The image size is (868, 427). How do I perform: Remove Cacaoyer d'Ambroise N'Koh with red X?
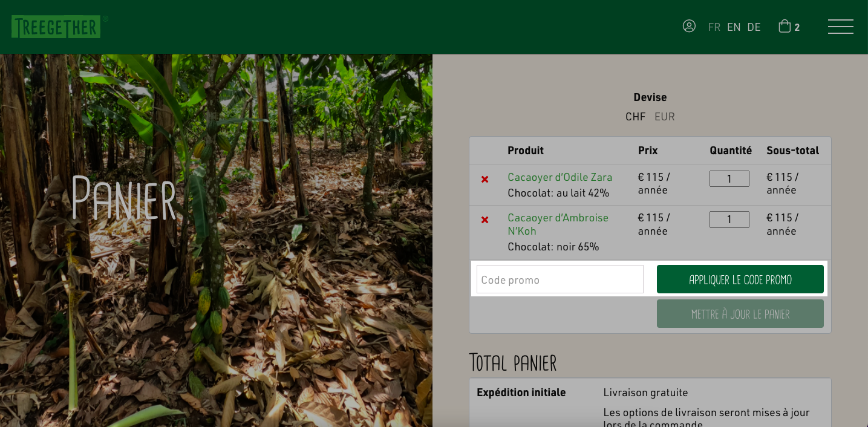click(x=485, y=220)
